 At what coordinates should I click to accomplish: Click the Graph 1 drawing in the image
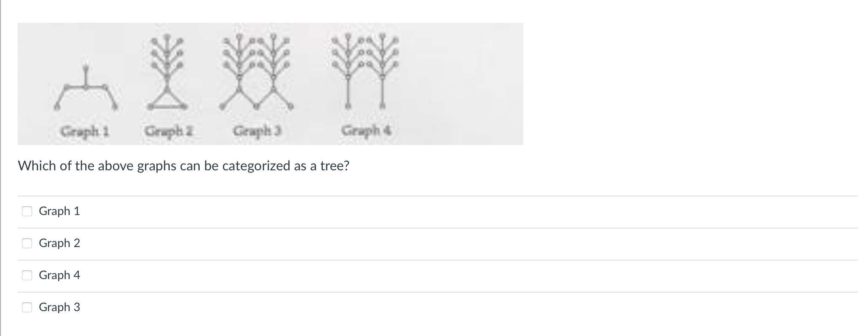[86, 84]
